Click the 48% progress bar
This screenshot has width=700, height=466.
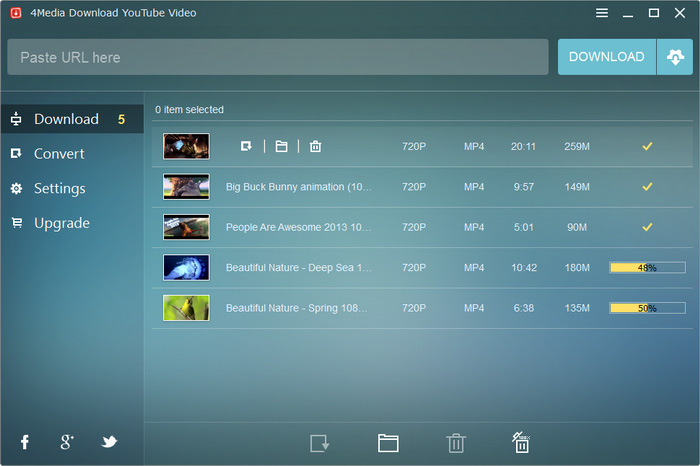tap(647, 267)
